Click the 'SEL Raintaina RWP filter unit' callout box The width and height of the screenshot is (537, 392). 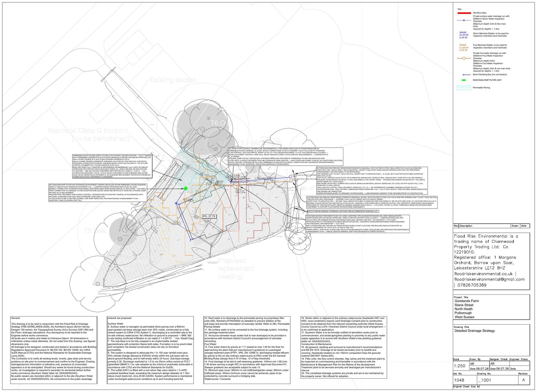98,192
